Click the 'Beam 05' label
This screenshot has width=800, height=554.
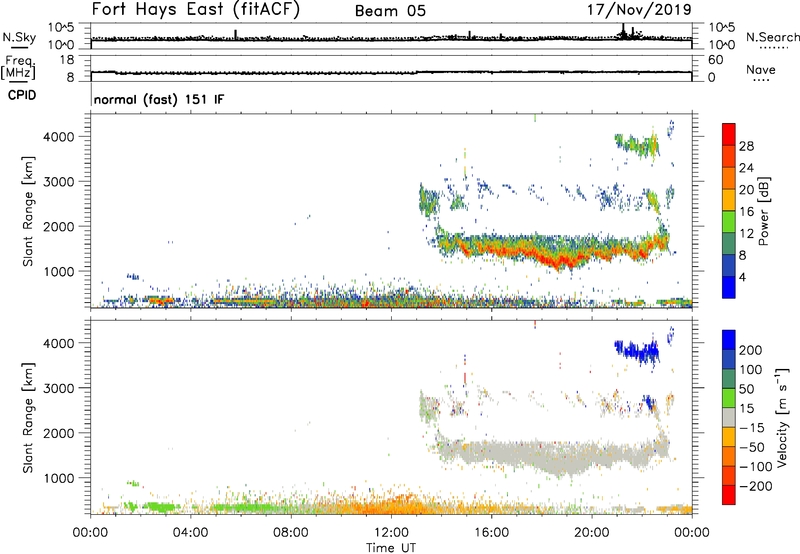tap(390, 11)
